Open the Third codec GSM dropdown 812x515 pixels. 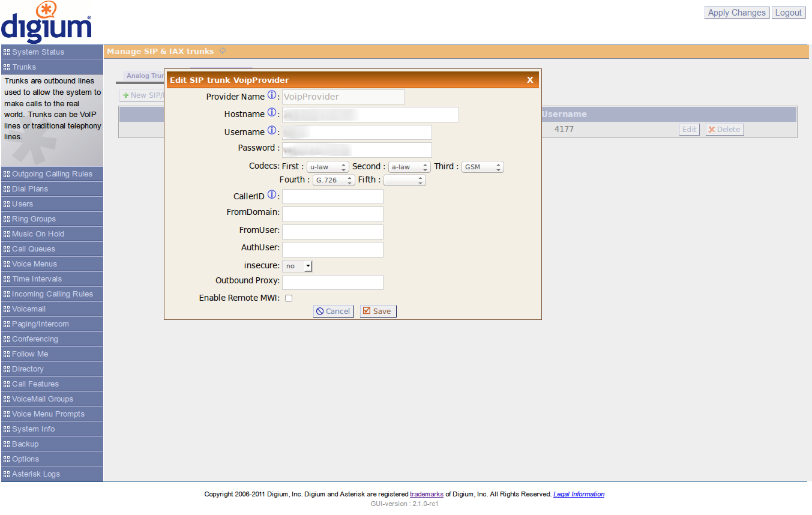[482, 167]
